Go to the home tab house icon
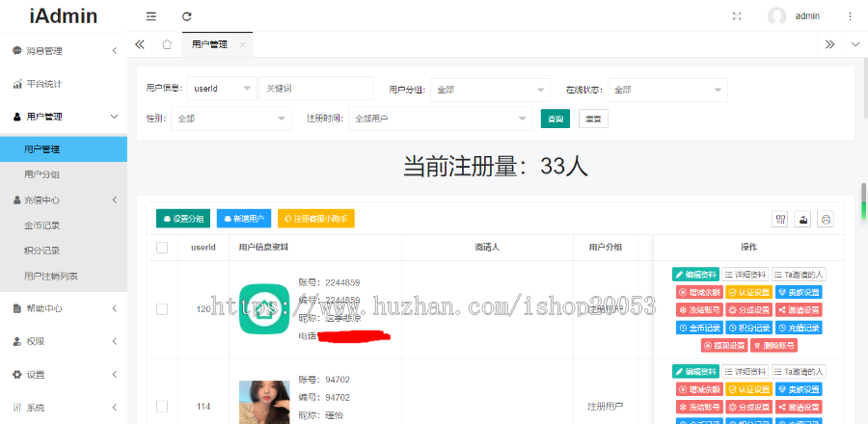This screenshot has width=868, height=424. pyautogui.click(x=167, y=44)
